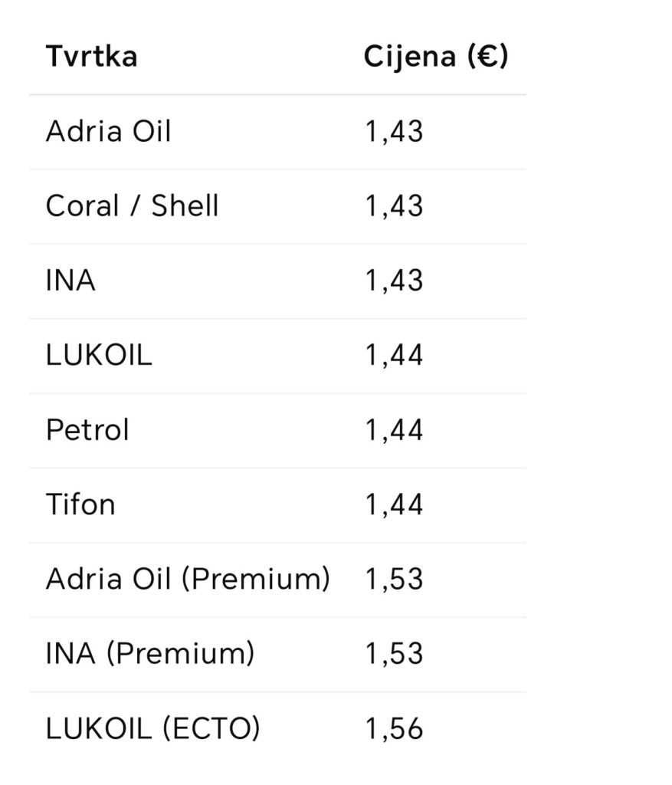Click the Adria Oil (Premium) name
The width and height of the screenshot is (672, 785).
[188, 579]
